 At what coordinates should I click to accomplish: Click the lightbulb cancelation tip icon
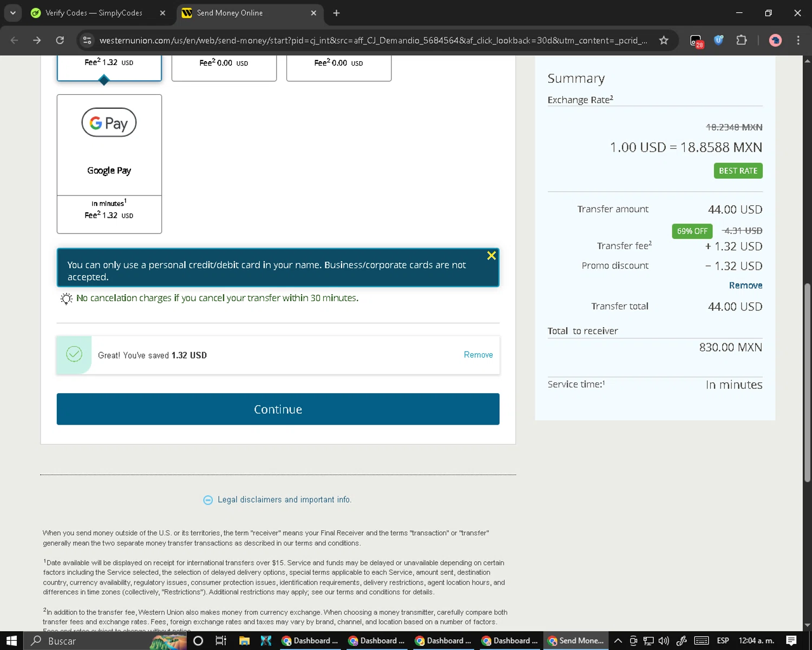(67, 298)
